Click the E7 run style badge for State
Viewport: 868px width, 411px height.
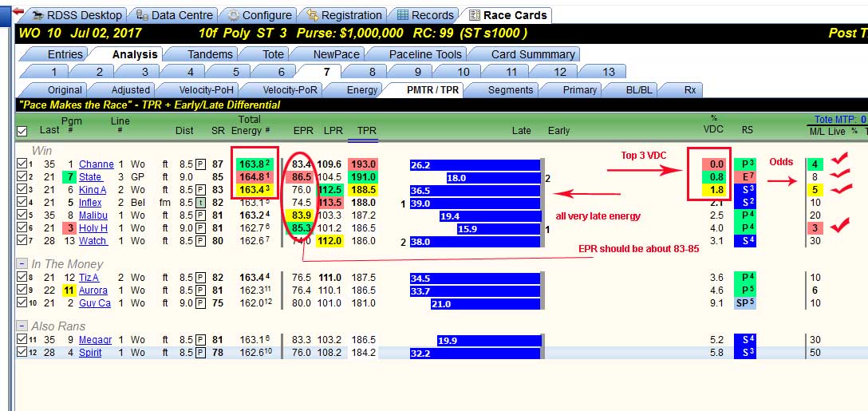pyautogui.click(x=745, y=176)
